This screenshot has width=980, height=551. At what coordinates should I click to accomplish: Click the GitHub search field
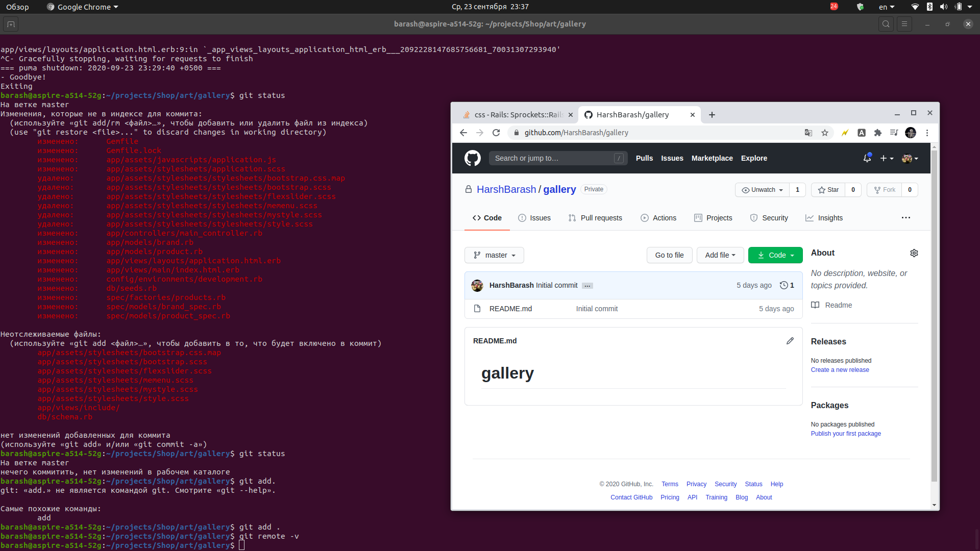558,158
